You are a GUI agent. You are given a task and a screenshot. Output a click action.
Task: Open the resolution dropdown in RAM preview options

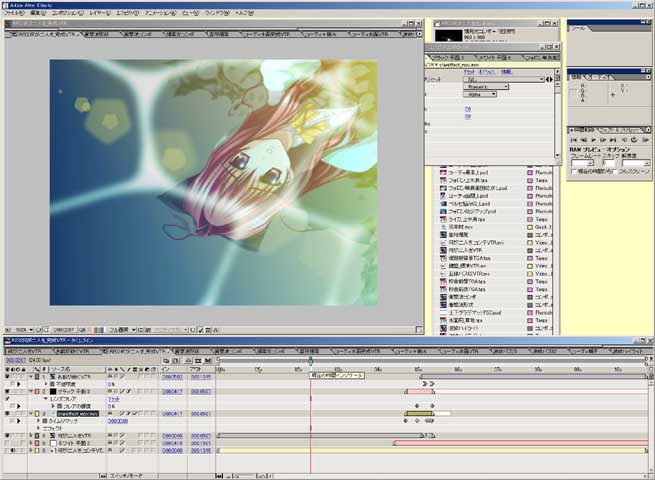(x=636, y=163)
